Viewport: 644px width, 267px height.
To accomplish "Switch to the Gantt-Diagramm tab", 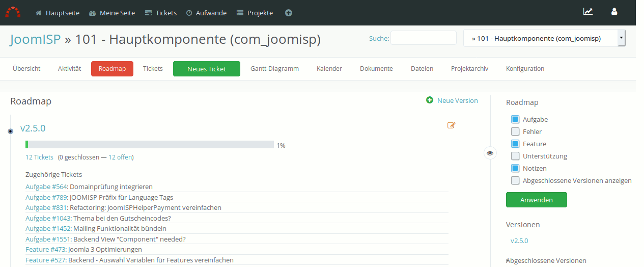I will click(274, 68).
